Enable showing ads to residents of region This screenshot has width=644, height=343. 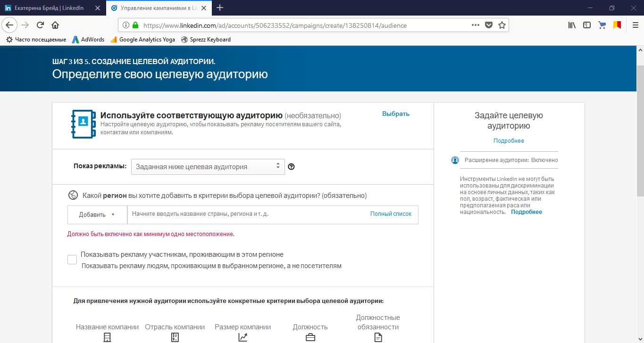[72, 259]
